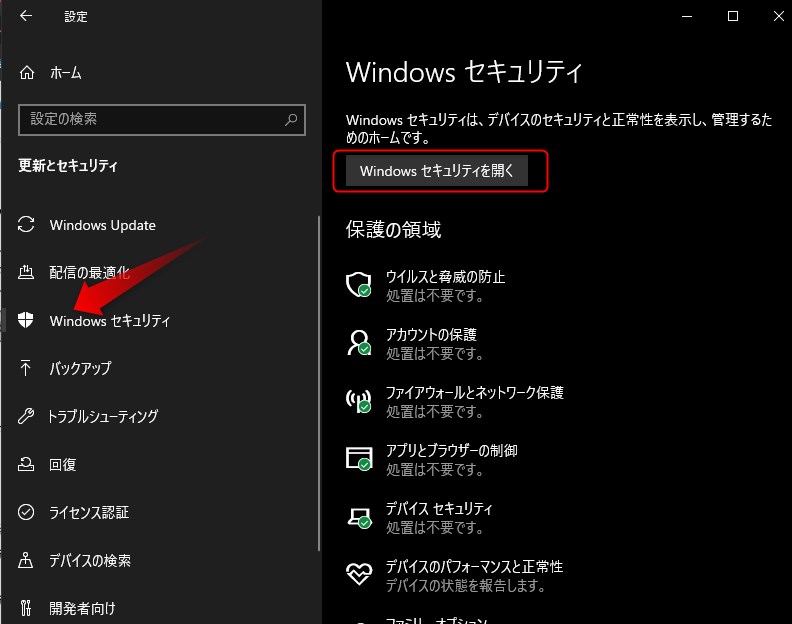Go to バックアップ settings
The height and width of the screenshot is (624, 792).
[x=80, y=368]
